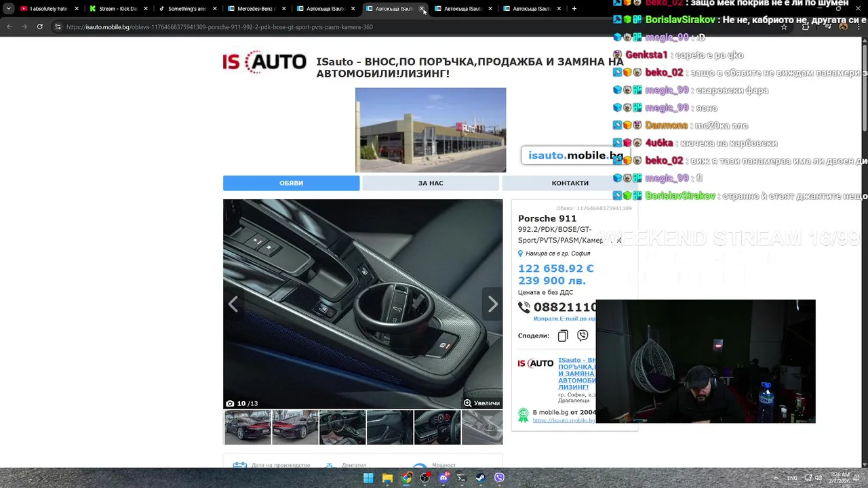
Task: Open site information icon beside URL
Action: point(58,27)
